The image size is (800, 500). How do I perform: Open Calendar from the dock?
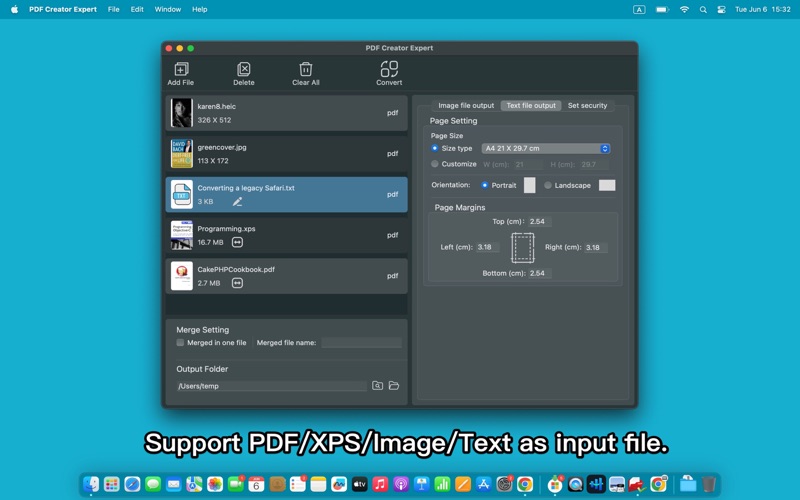(256, 484)
